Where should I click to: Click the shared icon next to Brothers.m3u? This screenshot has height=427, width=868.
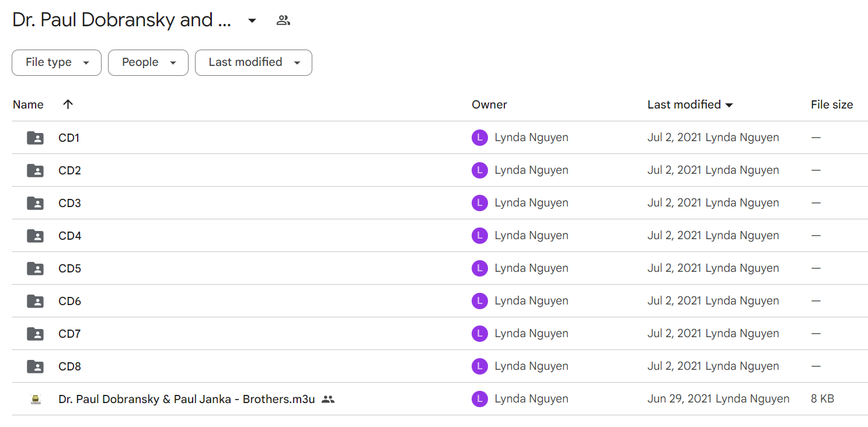[328, 399]
